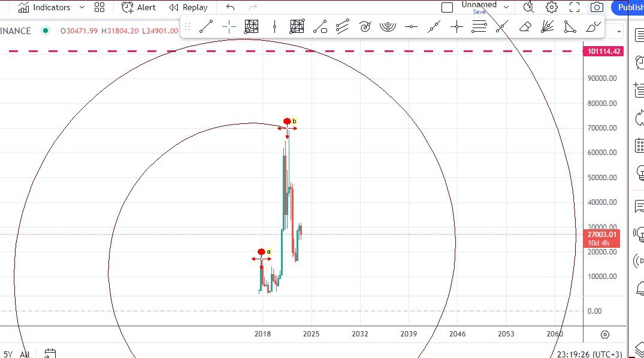Open price scale settings gear
Screen dimensions: 644x358
[x=604, y=335]
